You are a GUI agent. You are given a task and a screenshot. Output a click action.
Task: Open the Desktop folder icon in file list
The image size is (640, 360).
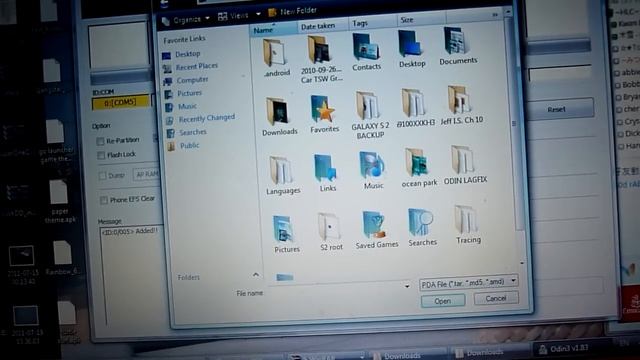pyautogui.click(x=412, y=49)
